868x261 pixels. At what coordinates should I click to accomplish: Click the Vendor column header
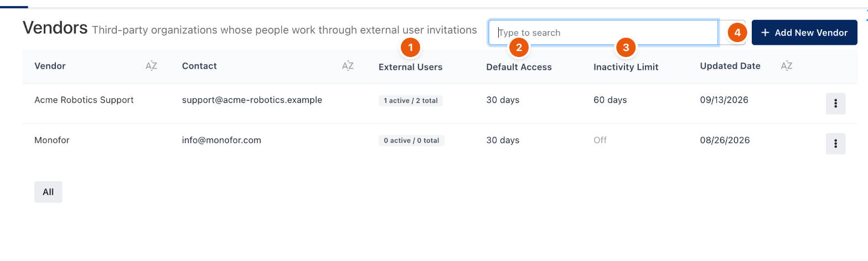[50, 66]
